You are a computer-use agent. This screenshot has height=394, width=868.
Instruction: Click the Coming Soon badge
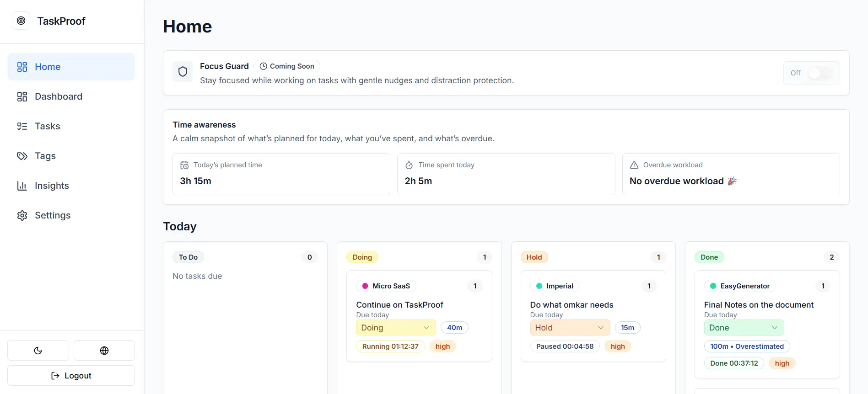click(287, 66)
